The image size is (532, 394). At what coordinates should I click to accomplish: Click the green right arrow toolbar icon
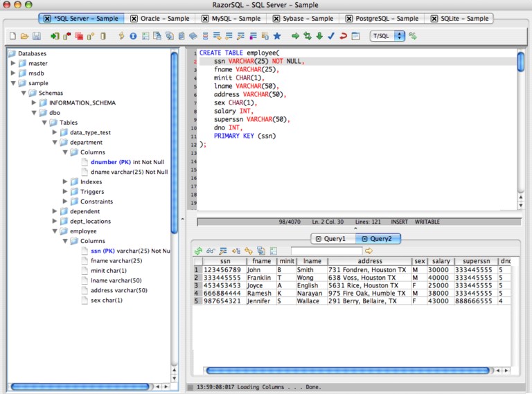[x=295, y=36]
